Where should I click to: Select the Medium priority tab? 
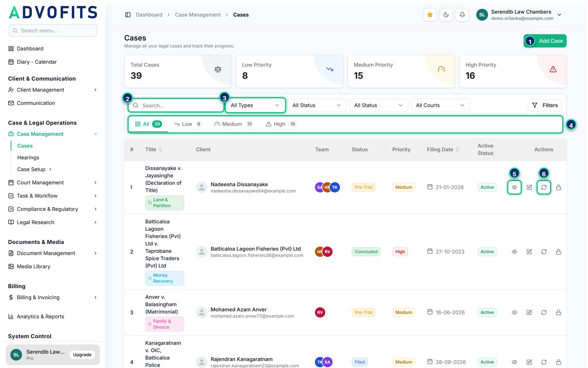233,124
